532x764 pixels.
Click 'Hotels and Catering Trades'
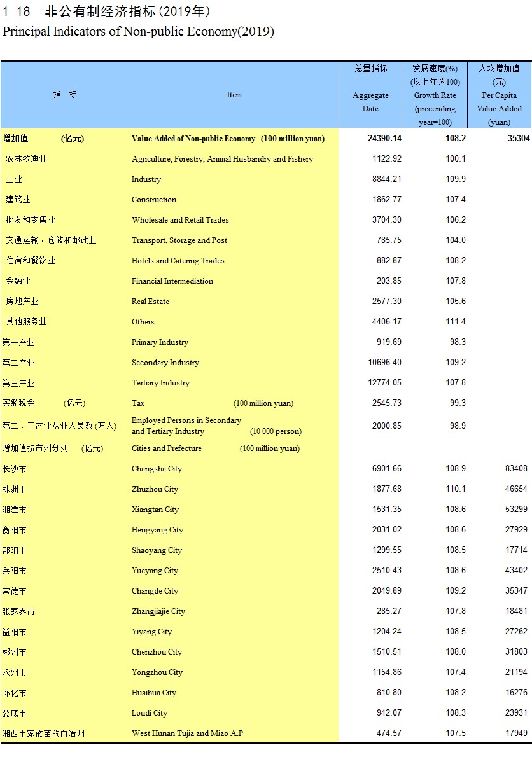(x=178, y=261)
